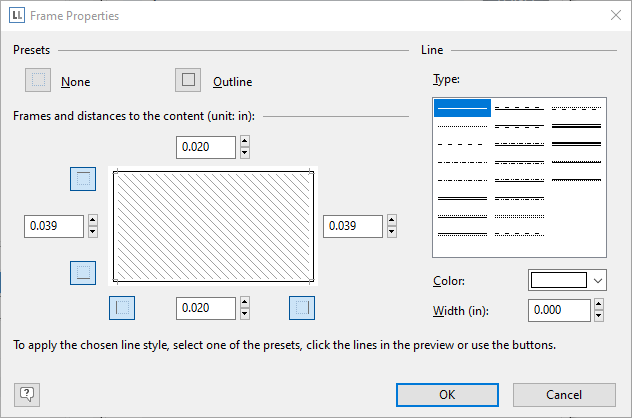Apply the Outline frame preset
The width and height of the screenshot is (632, 418).
188,81
